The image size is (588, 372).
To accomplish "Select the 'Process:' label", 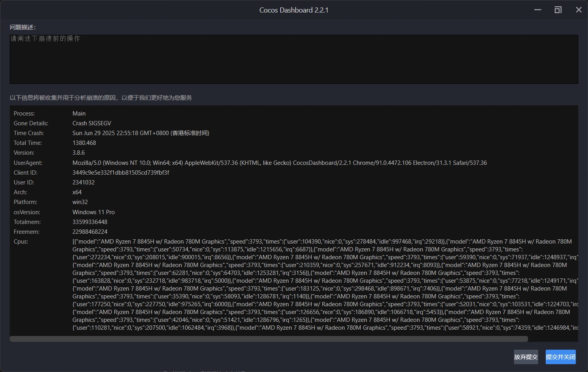I will point(24,114).
